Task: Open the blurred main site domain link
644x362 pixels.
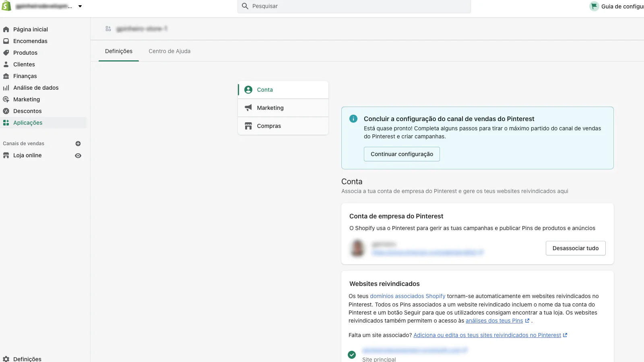Action: coord(415,350)
